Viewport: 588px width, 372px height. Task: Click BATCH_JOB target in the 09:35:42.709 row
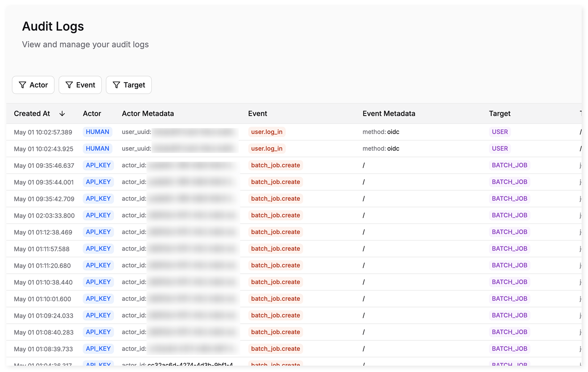click(510, 199)
